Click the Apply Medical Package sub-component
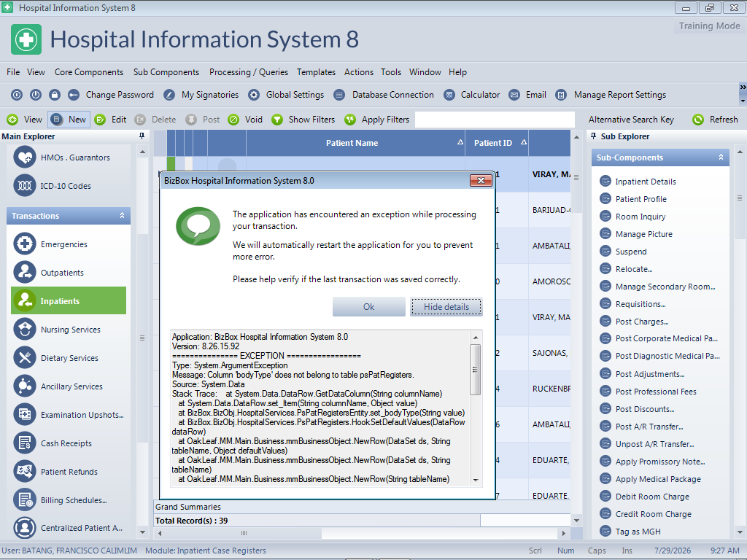 tap(658, 479)
